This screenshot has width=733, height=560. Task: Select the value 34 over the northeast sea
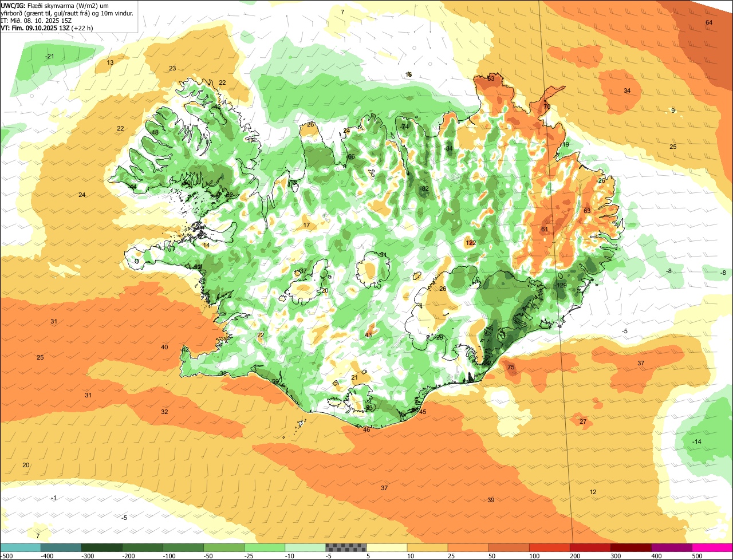click(x=627, y=90)
